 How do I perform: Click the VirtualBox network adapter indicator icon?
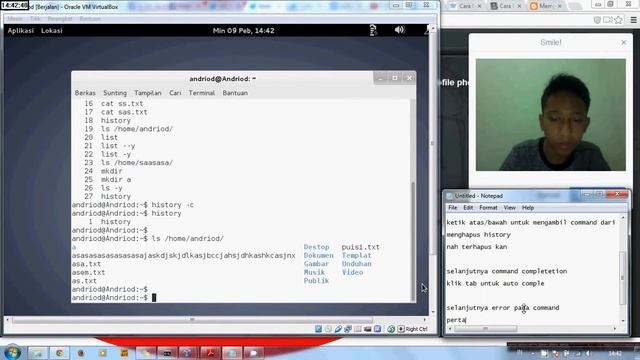pyautogui.click(x=348, y=329)
